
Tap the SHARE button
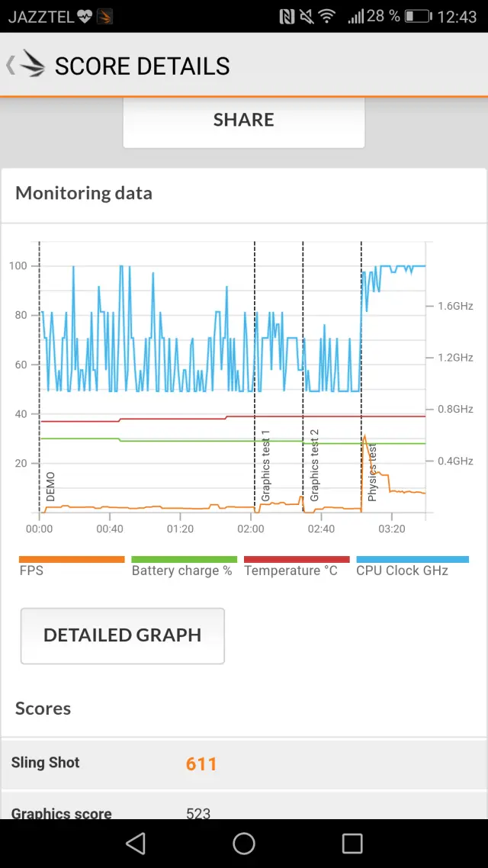tap(244, 121)
